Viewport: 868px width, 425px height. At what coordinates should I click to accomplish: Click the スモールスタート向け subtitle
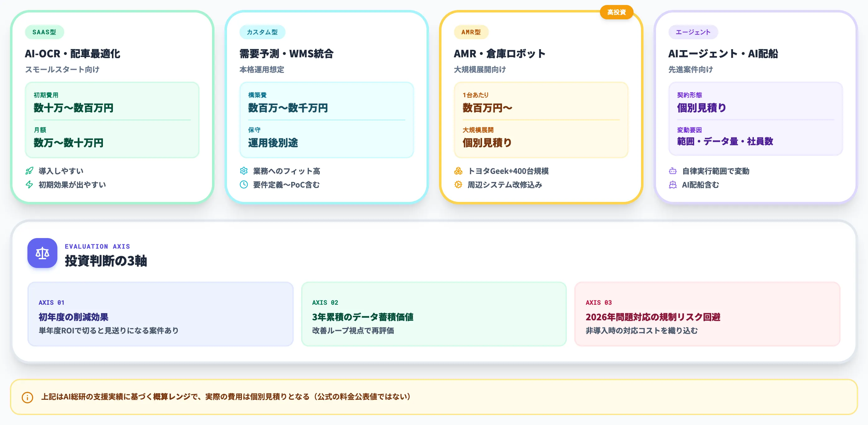[62, 69]
